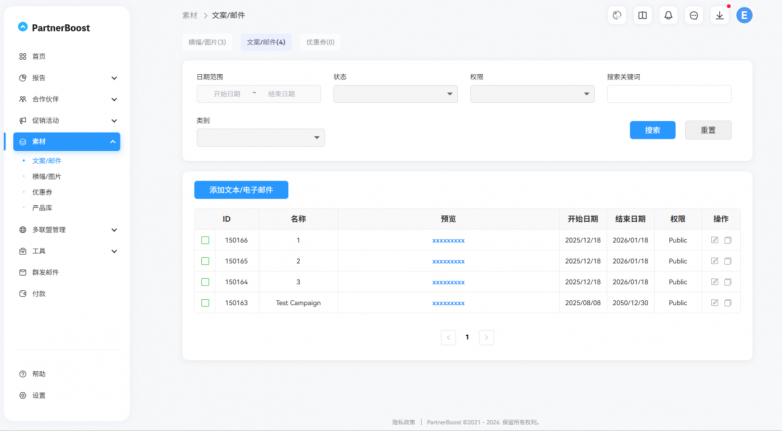Open the notification bell icon
Screen dimensions: 782x431
pos(668,15)
